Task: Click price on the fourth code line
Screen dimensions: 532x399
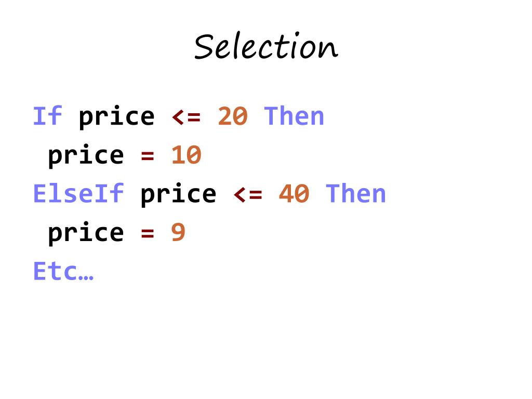Action: [86, 233]
